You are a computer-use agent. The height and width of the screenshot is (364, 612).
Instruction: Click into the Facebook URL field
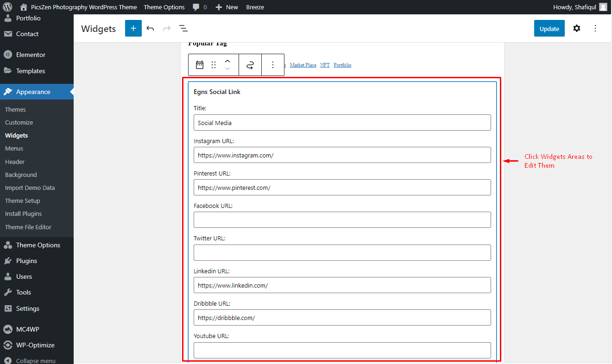click(342, 220)
